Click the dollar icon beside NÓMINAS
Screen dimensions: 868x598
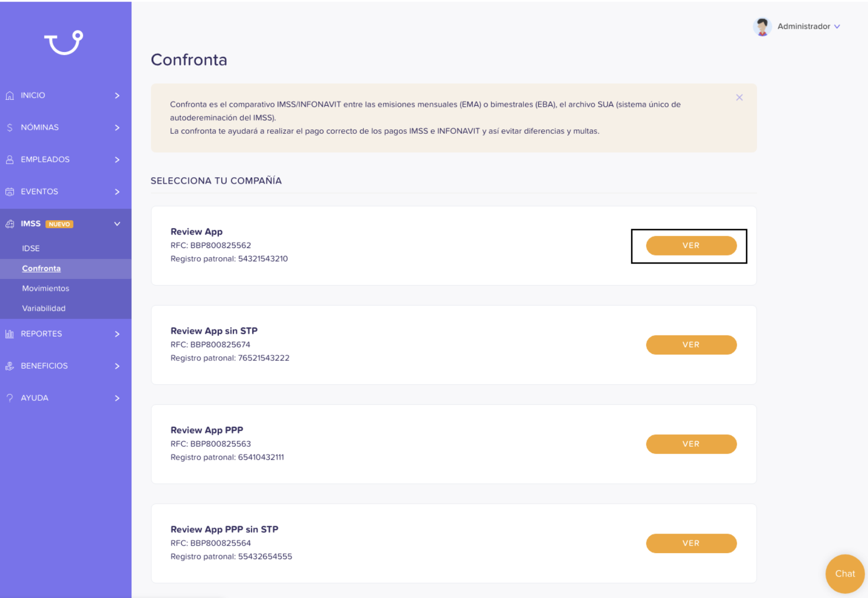point(9,128)
